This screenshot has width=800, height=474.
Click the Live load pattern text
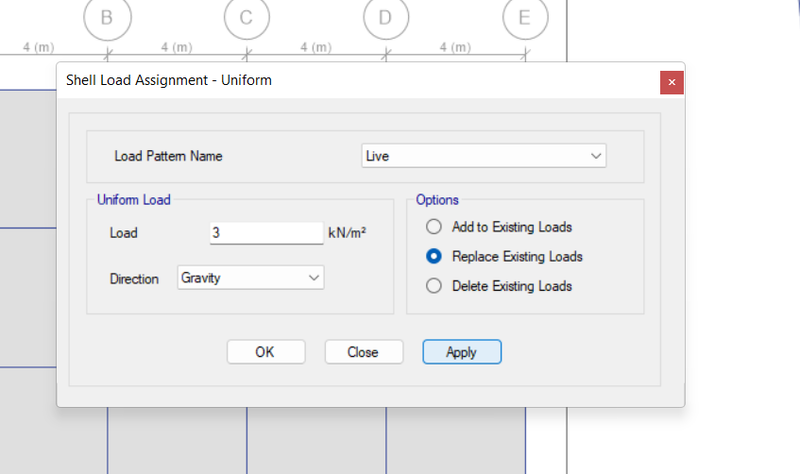[x=378, y=156]
